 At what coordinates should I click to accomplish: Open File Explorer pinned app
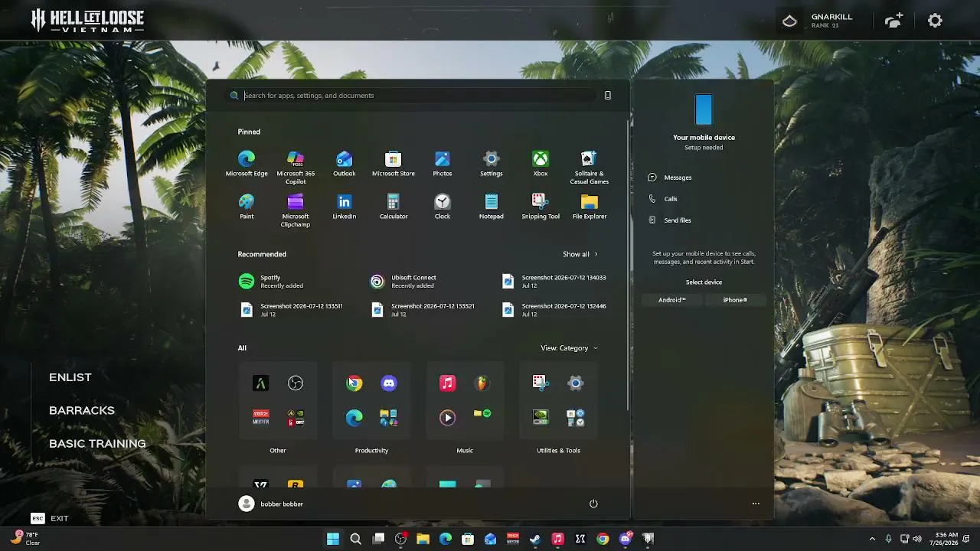click(590, 207)
